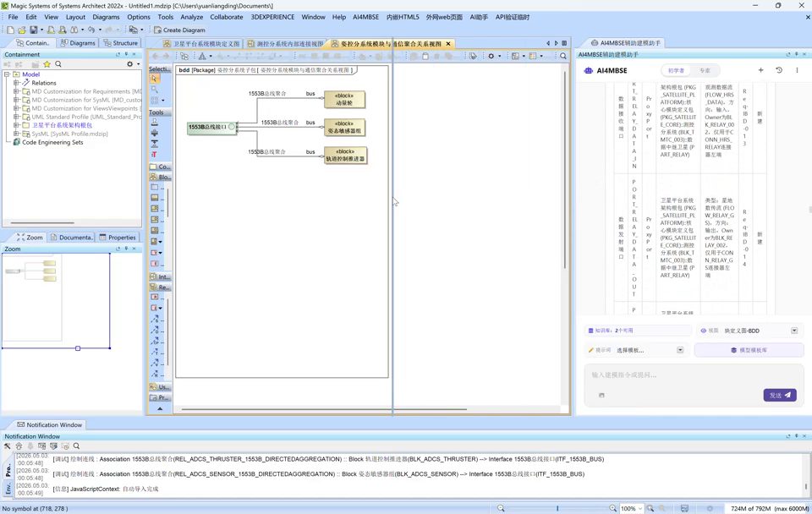Click the 模型模板库 button
The image size is (812, 514).
[749, 351]
